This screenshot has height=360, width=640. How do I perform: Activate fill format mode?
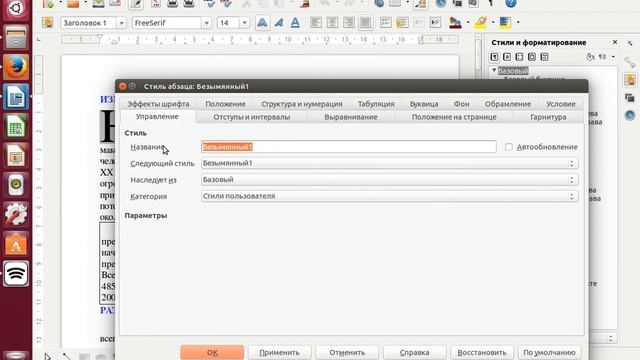(590, 57)
